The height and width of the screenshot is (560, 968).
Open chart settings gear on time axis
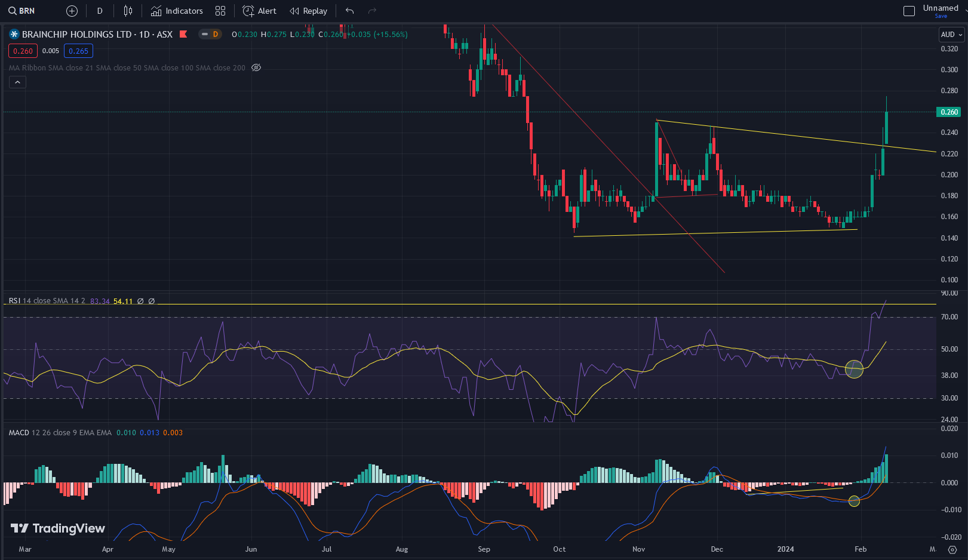click(x=952, y=549)
